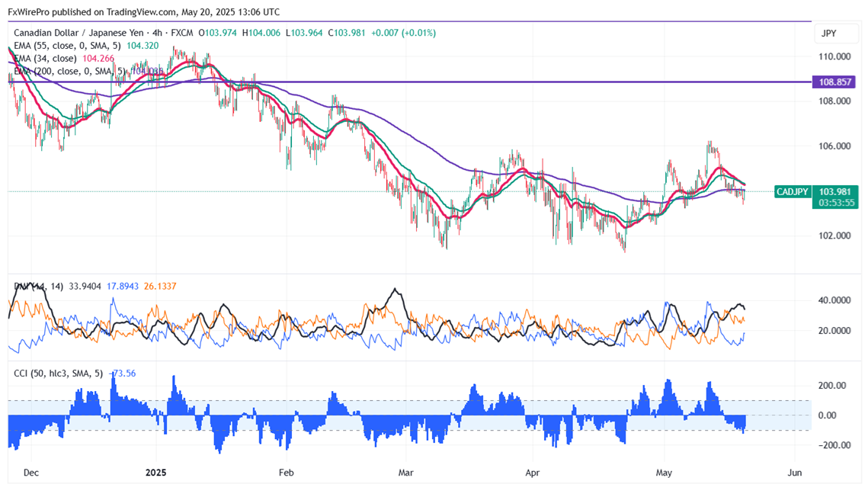Select the EMA (200, close, 0, SMA, 5) legend
This screenshot has height=484, width=868.
click(69, 71)
